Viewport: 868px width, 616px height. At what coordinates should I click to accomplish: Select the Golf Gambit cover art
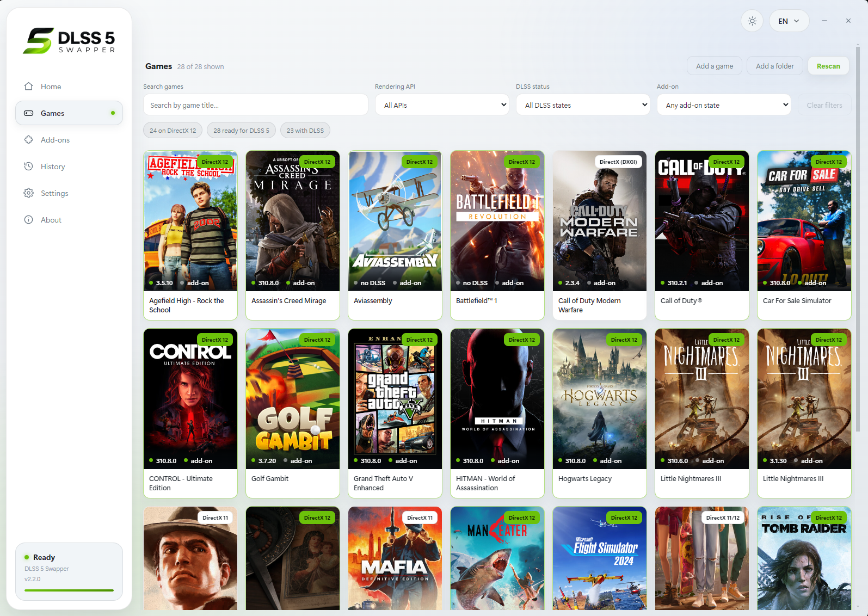pos(293,399)
